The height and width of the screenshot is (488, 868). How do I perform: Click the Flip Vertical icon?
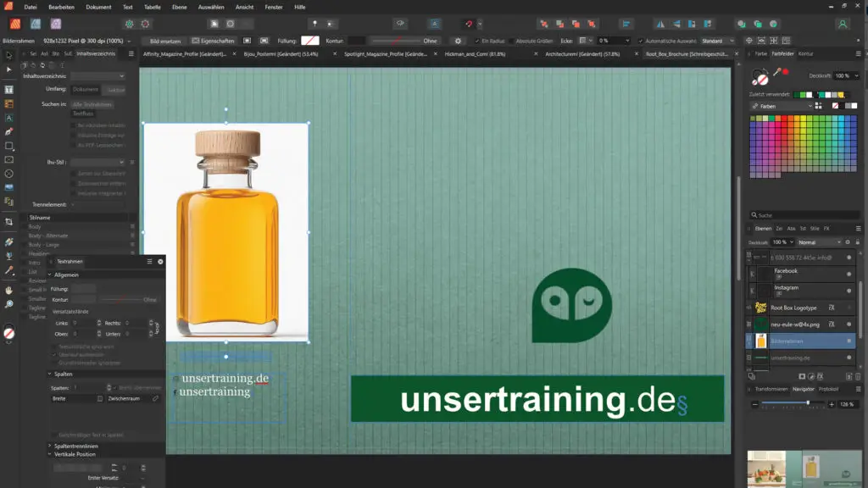point(676,24)
